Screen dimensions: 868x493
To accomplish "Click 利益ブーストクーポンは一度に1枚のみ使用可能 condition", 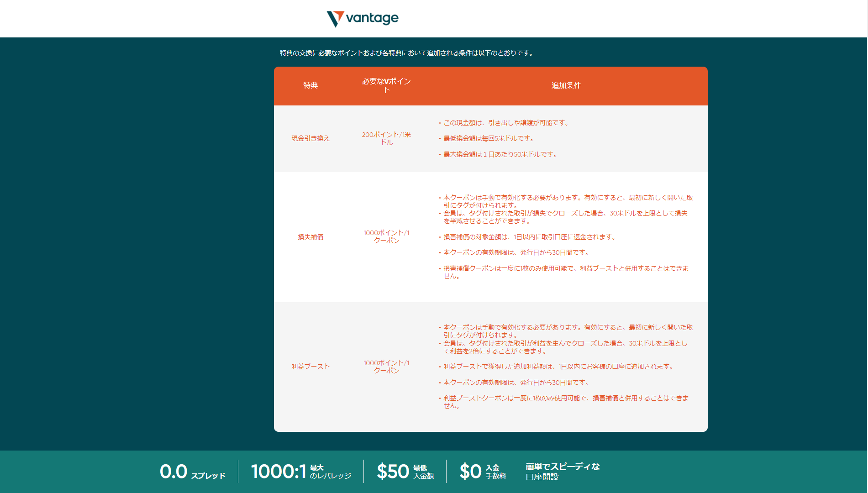I will tap(566, 402).
